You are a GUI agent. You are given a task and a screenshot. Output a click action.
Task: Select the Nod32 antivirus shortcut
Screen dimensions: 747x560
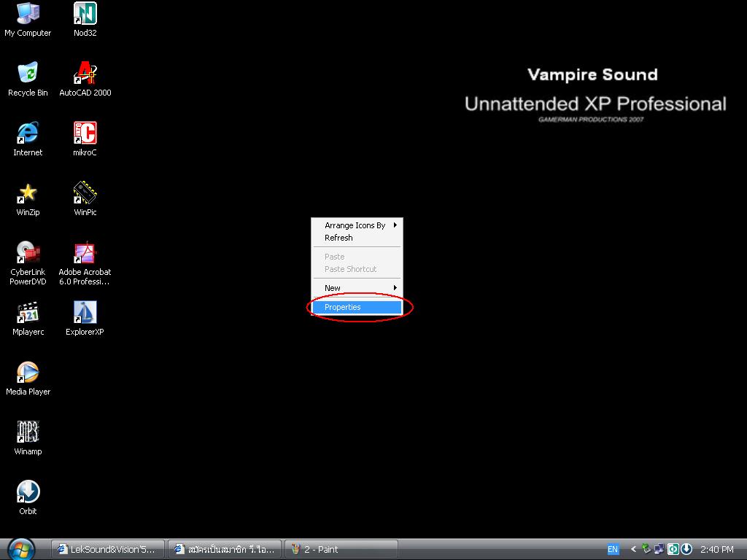coord(85,19)
